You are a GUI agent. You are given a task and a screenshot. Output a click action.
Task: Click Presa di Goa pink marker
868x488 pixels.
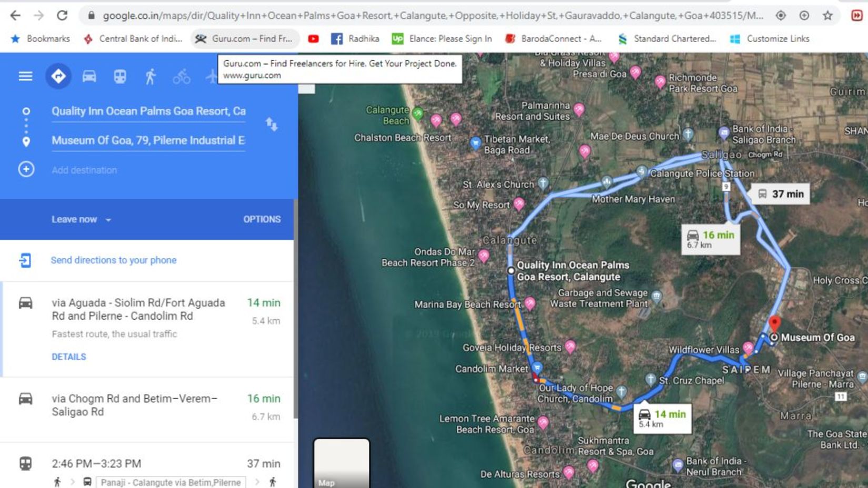[635, 72]
